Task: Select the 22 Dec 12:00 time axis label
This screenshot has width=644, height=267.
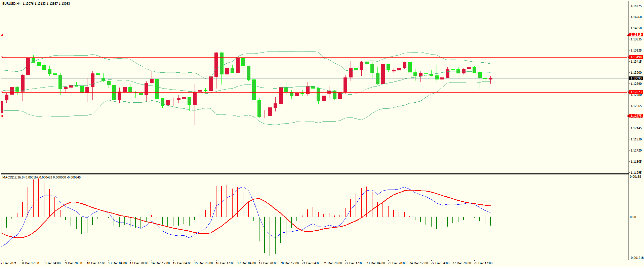Action: click(354, 263)
